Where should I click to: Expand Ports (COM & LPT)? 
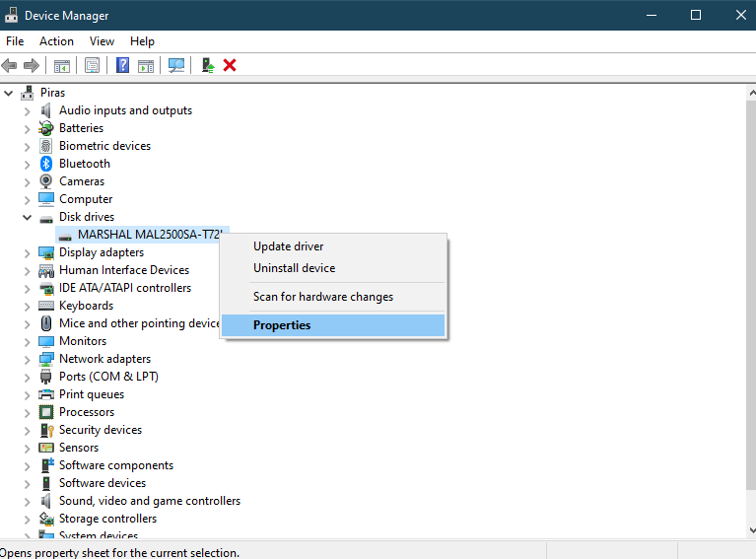tap(27, 378)
